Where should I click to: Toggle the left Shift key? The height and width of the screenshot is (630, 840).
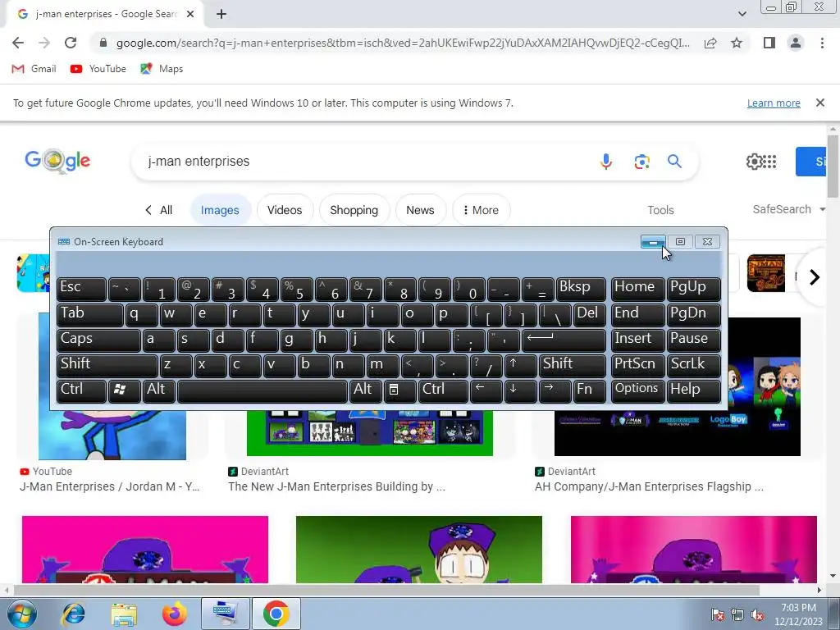point(107,365)
